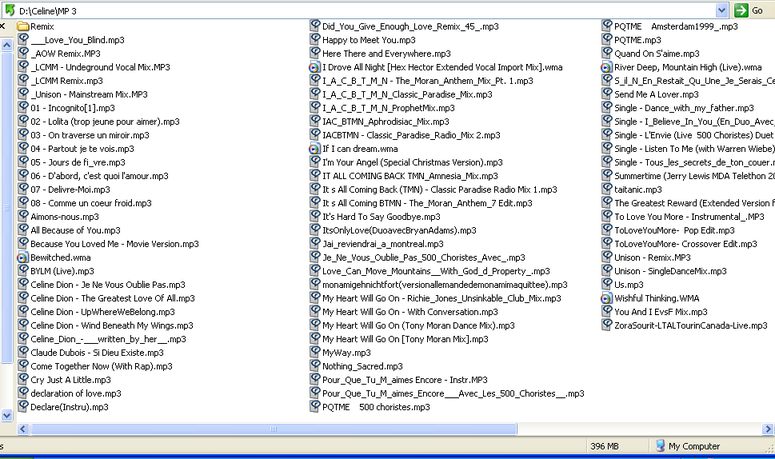Select ToLoveYouMore- Pop Edit.mp3

(675, 230)
